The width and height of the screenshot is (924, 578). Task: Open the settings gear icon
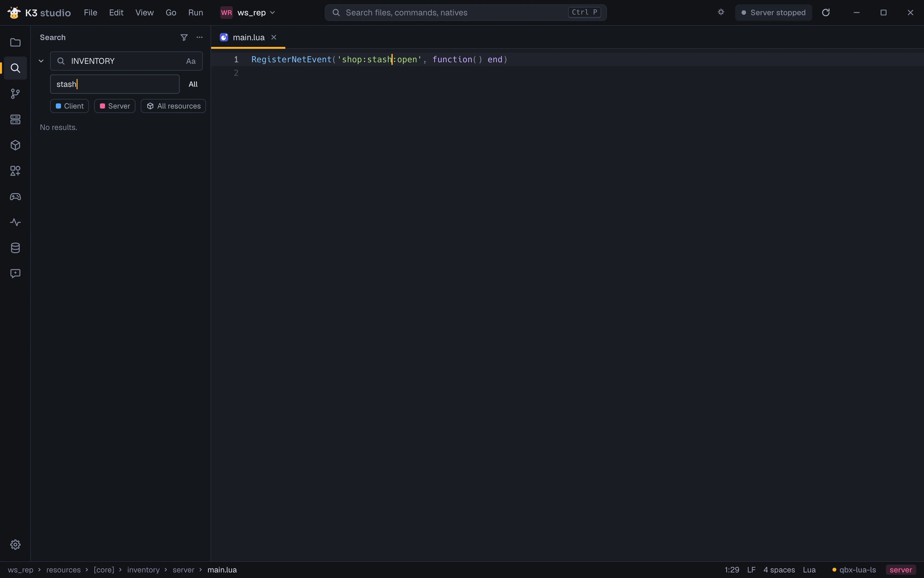15,544
